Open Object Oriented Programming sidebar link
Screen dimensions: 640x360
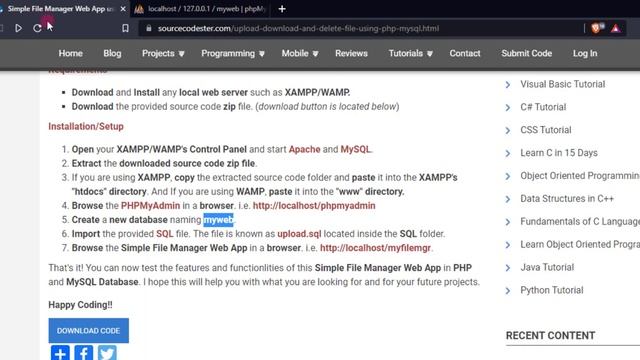(580, 176)
